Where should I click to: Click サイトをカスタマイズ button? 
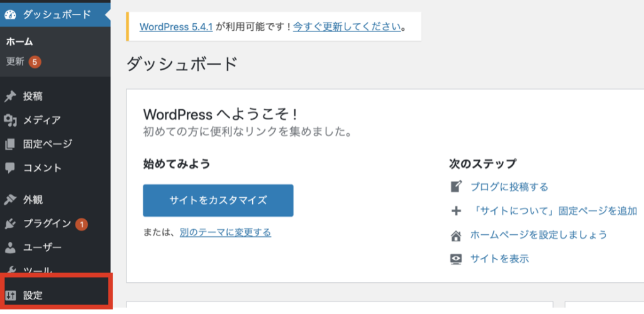[218, 200]
